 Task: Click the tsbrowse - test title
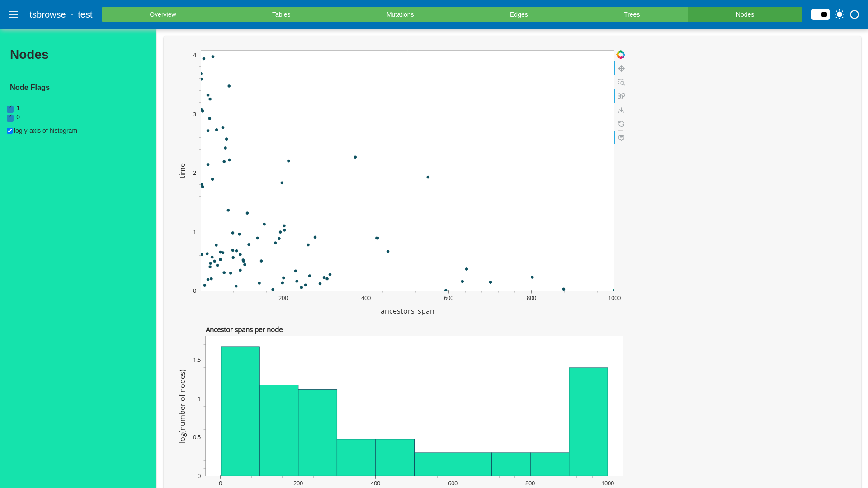pos(61,14)
